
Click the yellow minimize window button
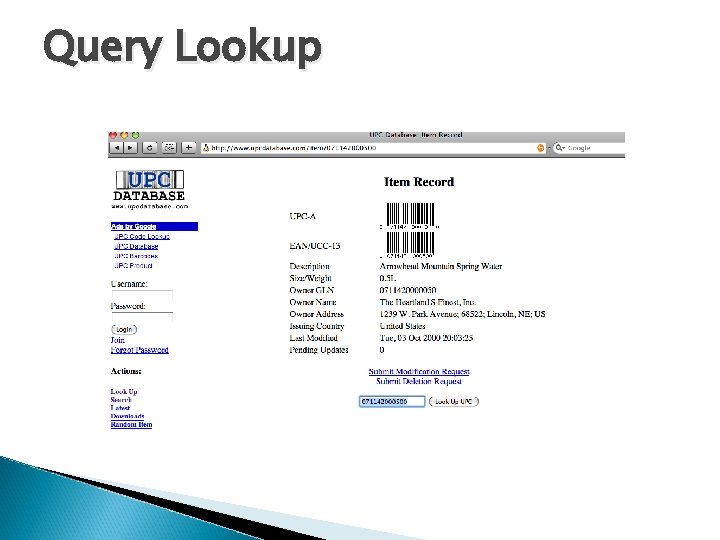coord(124,135)
